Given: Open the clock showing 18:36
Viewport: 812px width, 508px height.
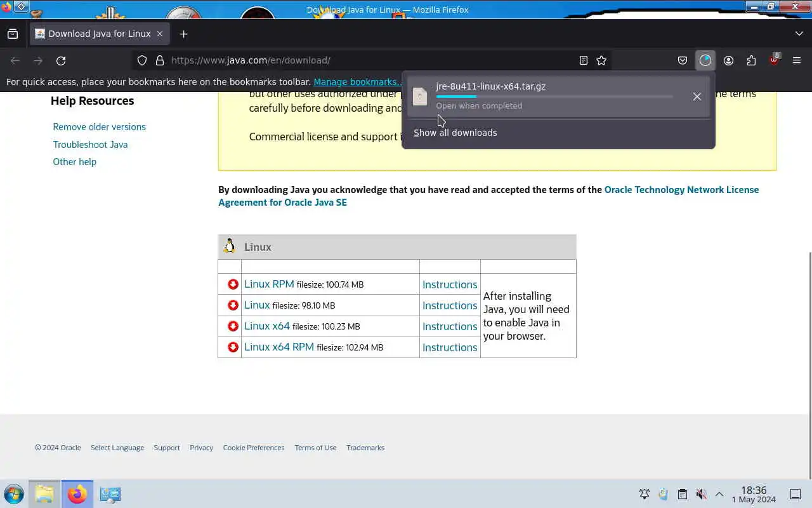Looking at the screenshot, I should [x=754, y=494].
